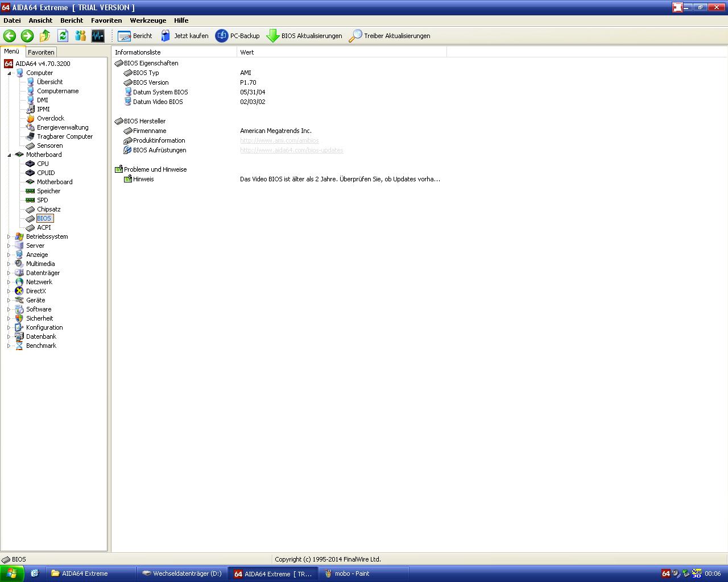This screenshot has height=582, width=728.
Task: Open the Ansicht menu
Action: point(40,20)
